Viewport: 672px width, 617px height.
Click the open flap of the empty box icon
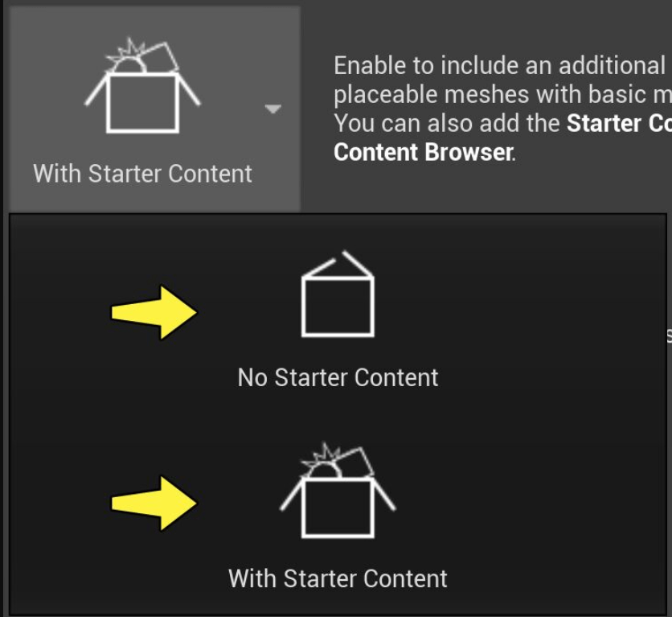pos(338,264)
